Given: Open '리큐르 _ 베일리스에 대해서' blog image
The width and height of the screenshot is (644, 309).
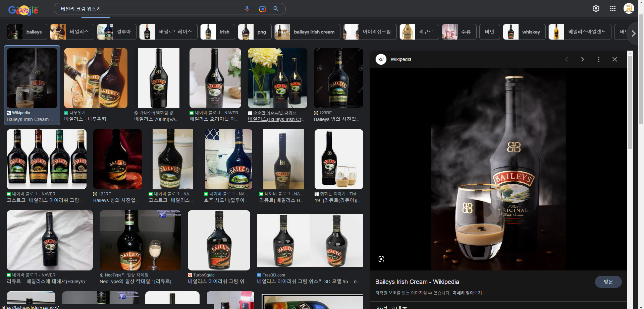Looking at the screenshot, I should [50, 240].
